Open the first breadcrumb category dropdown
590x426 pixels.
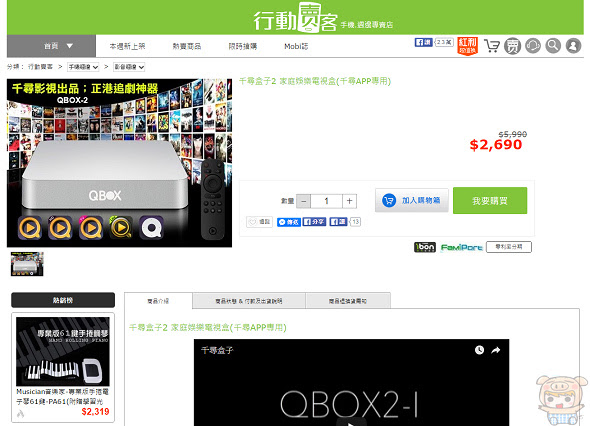point(83,67)
